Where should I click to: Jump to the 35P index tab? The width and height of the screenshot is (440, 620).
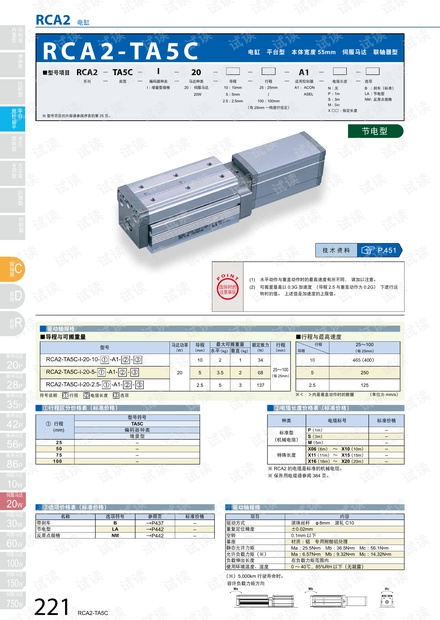pos(13,402)
